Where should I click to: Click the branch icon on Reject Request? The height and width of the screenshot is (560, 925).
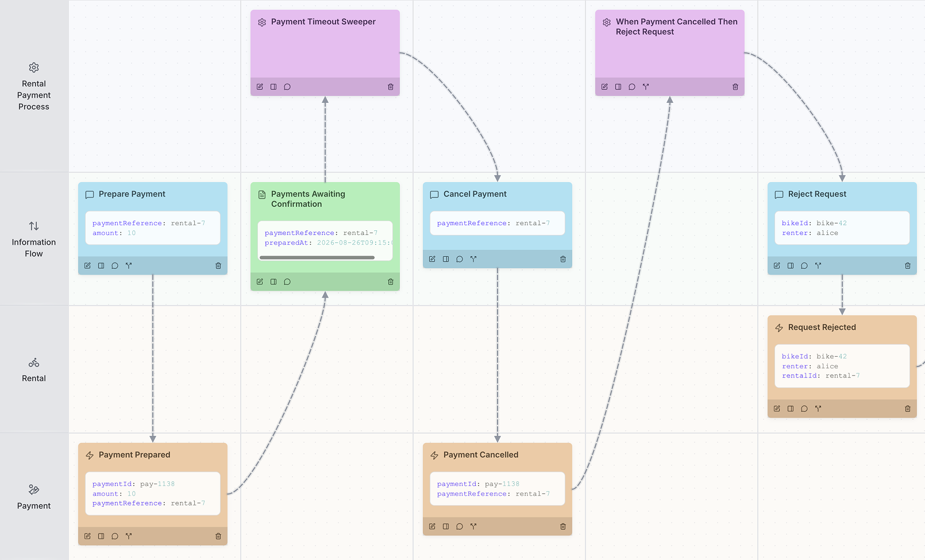(818, 266)
